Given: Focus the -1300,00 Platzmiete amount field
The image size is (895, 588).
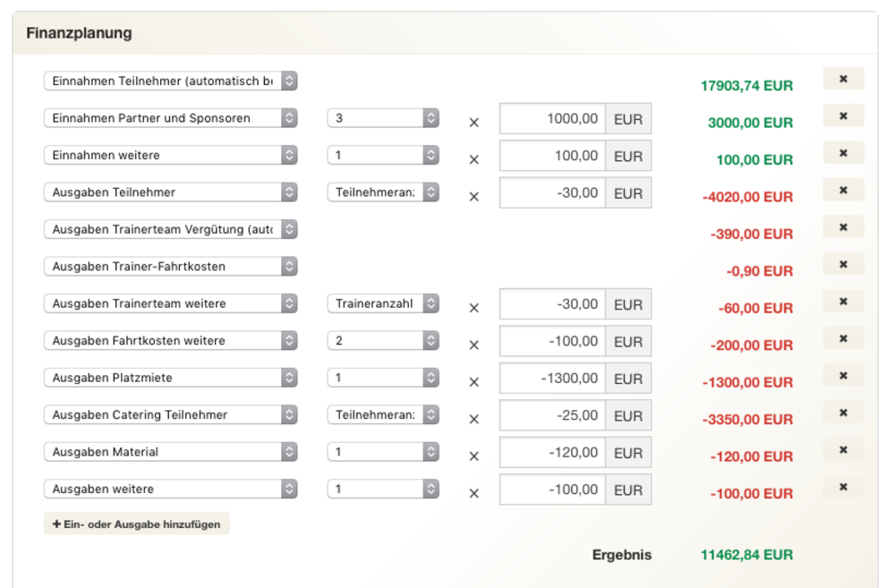Looking at the screenshot, I should (552, 378).
